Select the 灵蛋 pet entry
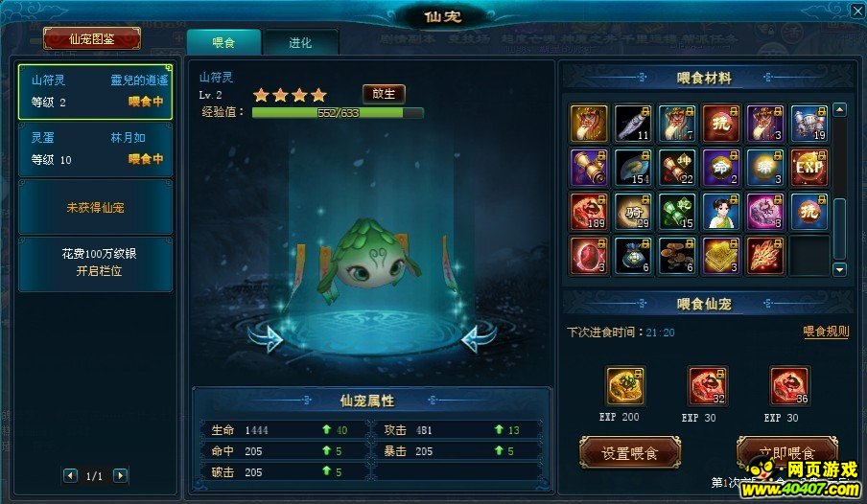The width and height of the screenshot is (867, 504). (x=96, y=149)
